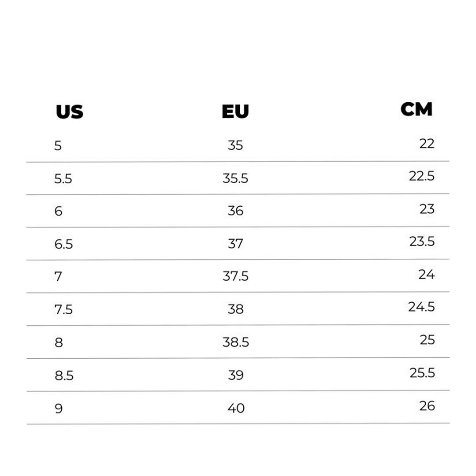
Task: Click US size 7 entry
Action: coord(58,276)
